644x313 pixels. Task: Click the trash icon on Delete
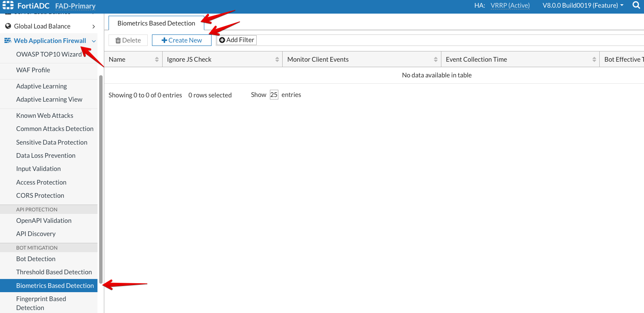(x=118, y=40)
